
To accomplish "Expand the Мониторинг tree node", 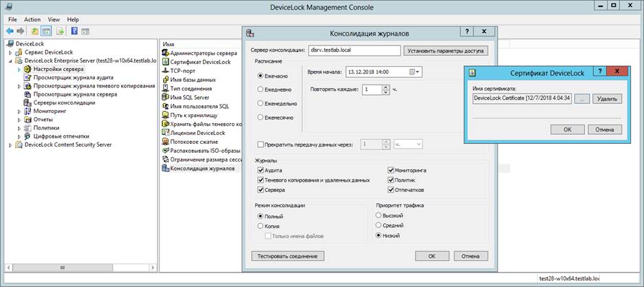I will 20,111.
